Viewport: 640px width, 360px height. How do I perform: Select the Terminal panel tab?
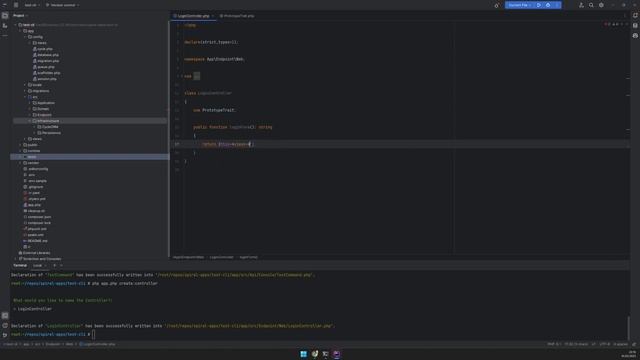pyautogui.click(x=20, y=265)
